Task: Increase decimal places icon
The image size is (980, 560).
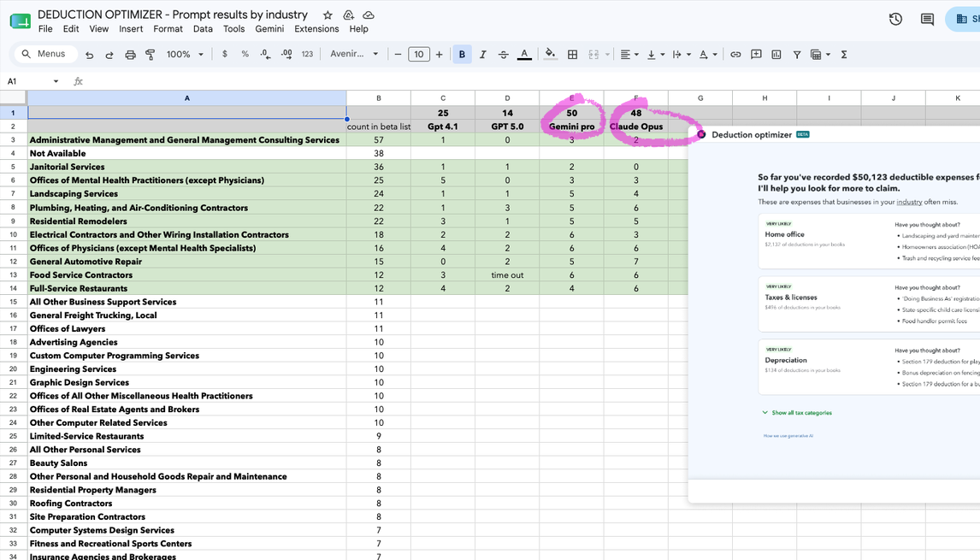Action: pyautogui.click(x=286, y=55)
